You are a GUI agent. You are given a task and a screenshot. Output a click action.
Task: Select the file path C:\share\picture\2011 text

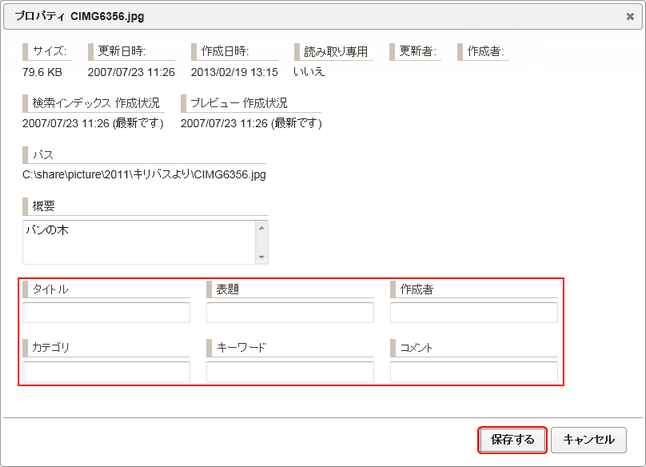point(77,175)
